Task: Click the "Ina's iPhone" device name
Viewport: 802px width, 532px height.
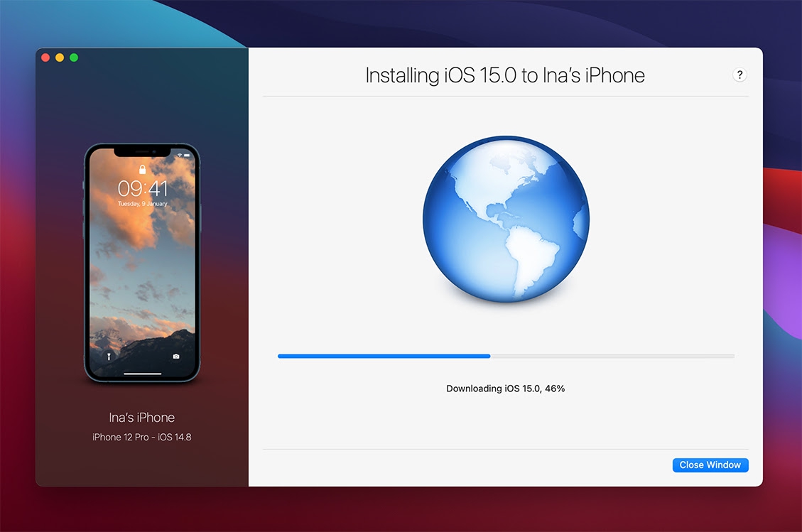Action: click(x=141, y=418)
